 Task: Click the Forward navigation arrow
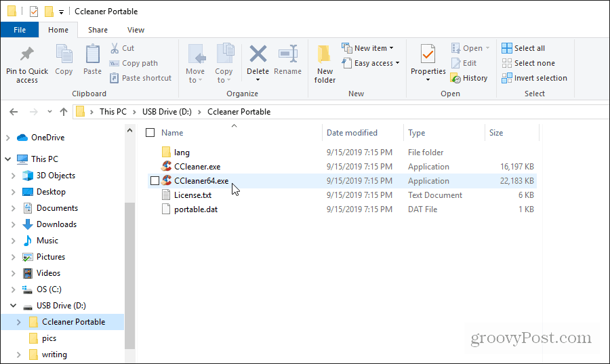click(34, 112)
